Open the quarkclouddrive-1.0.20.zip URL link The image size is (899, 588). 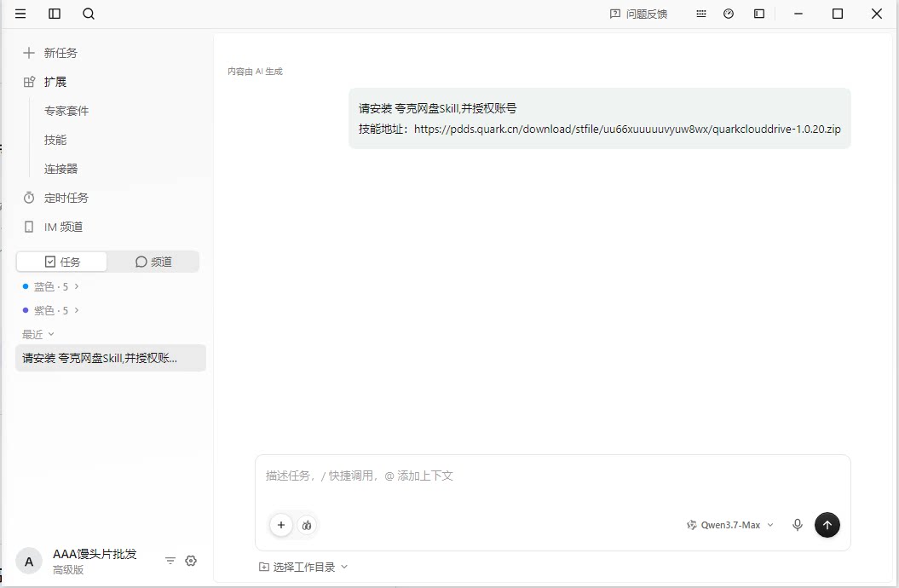click(627, 129)
